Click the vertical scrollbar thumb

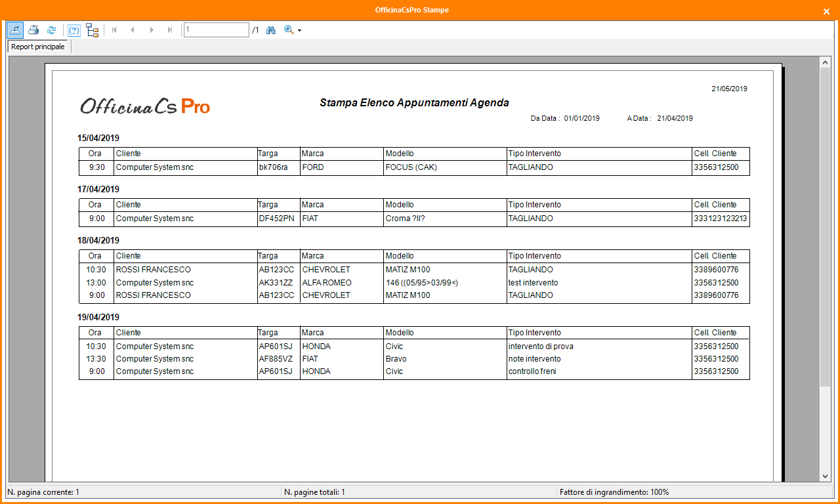[826, 228]
